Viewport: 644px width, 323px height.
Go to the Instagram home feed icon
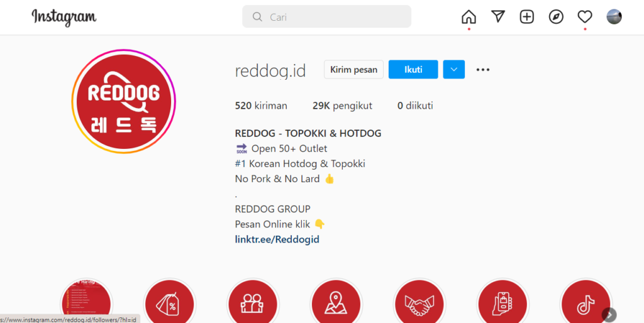[469, 17]
